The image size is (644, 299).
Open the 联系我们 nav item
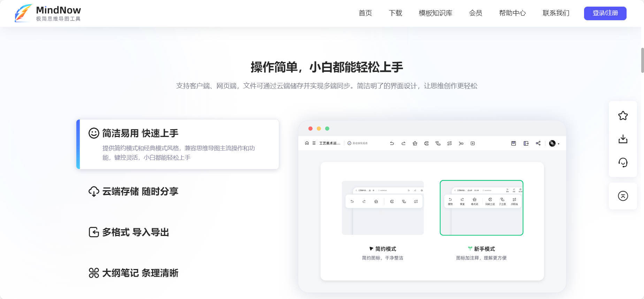(x=556, y=13)
